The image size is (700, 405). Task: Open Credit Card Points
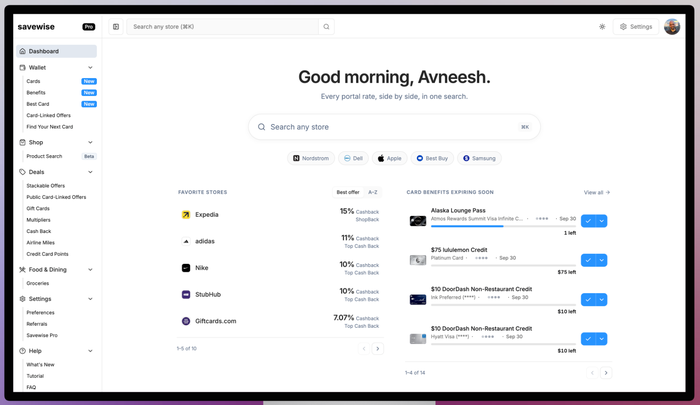tap(47, 254)
